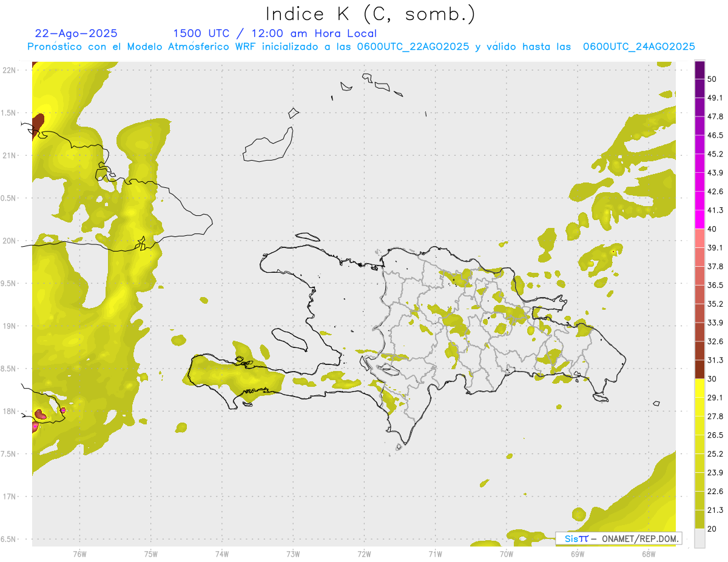
Task: Click the color scale value 46.5
Action: tap(716, 135)
